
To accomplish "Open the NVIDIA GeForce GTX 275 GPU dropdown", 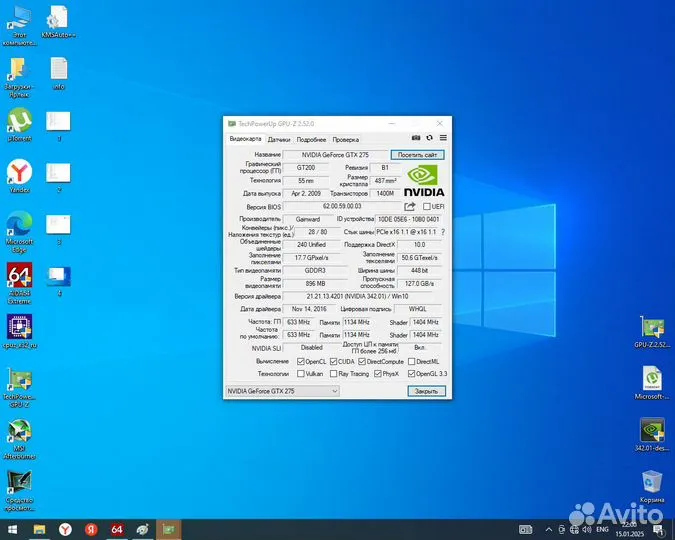I will coord(282,391).
